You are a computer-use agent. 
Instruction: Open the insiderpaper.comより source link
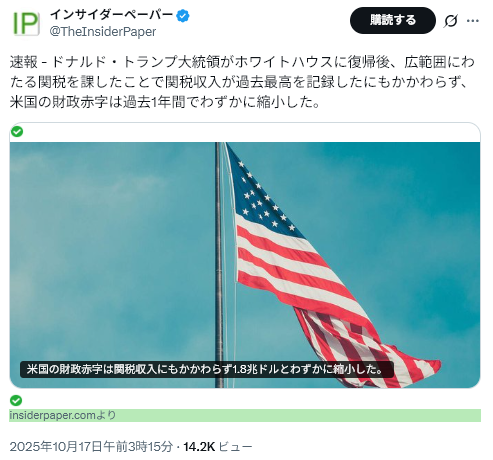pos(63,415)
